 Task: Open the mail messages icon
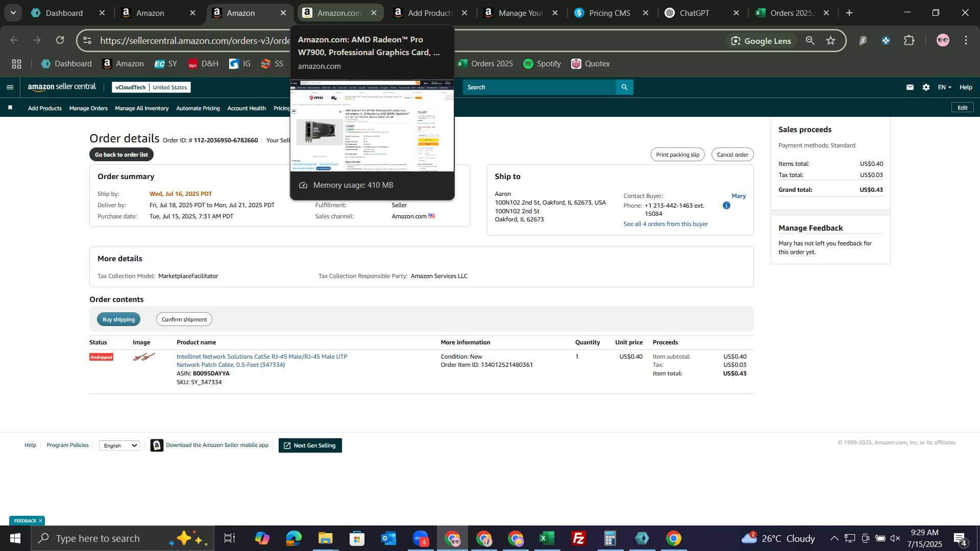[910, 87]
